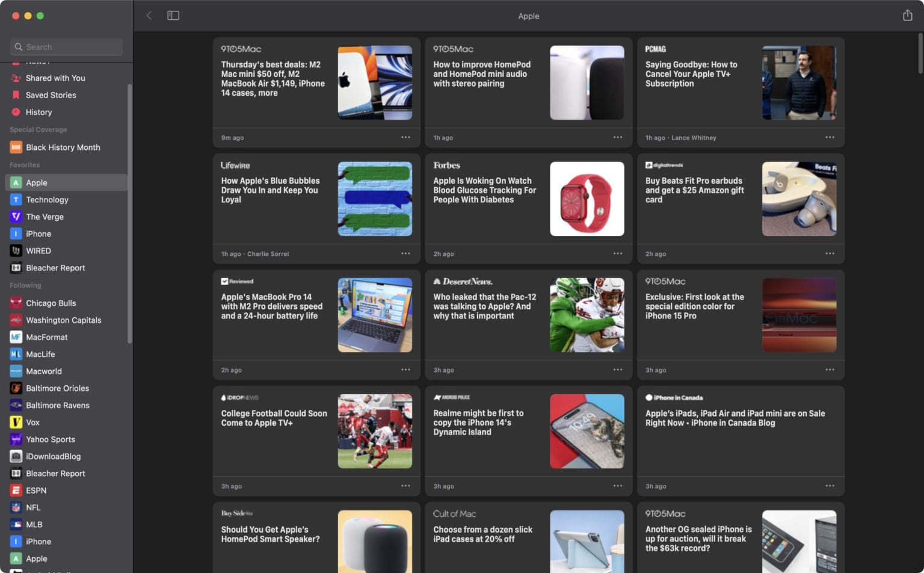Read the Beats Fit Pro earbuds deal story
924x573 pixels.
tap(695, 190)
